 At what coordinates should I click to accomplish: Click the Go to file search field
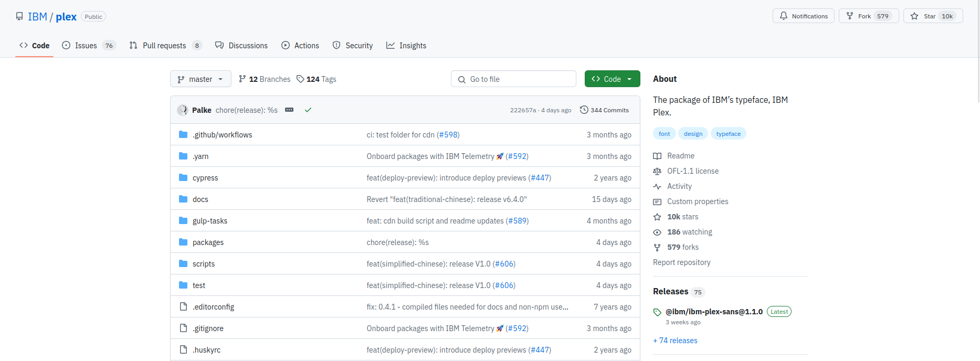pyautogui.click(x=513, y=79)
